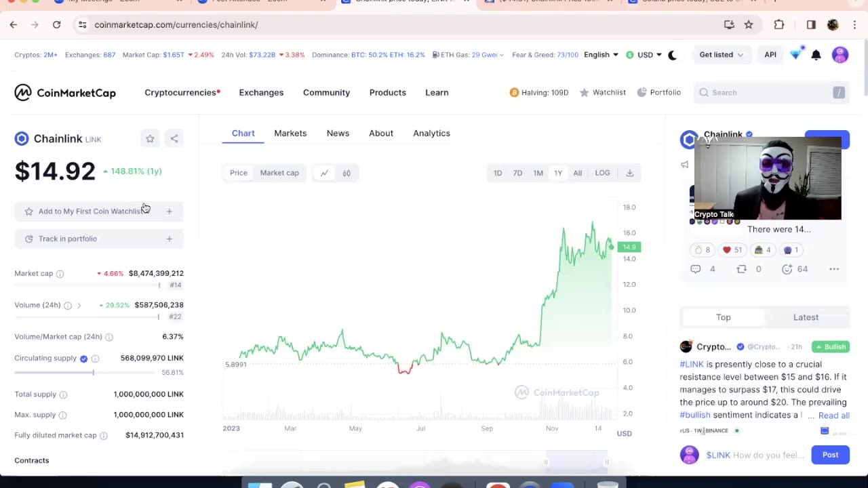This screenshot has width=868, height=488.
Task: Click the heart reaction with 51
Action: (x=732, y=250)
